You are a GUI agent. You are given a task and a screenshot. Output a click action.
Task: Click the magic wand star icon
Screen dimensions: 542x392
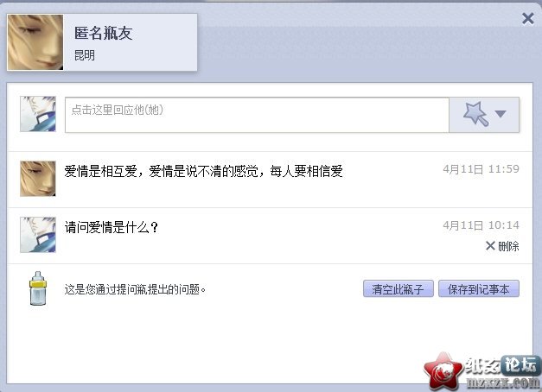click(476, 114)
